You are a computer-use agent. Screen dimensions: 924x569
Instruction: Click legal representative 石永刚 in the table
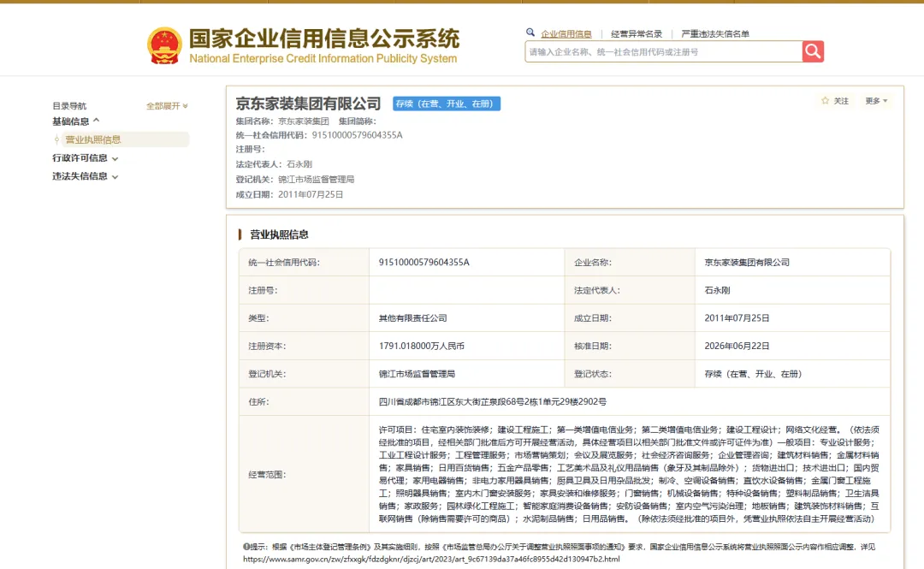click(717, 290)
